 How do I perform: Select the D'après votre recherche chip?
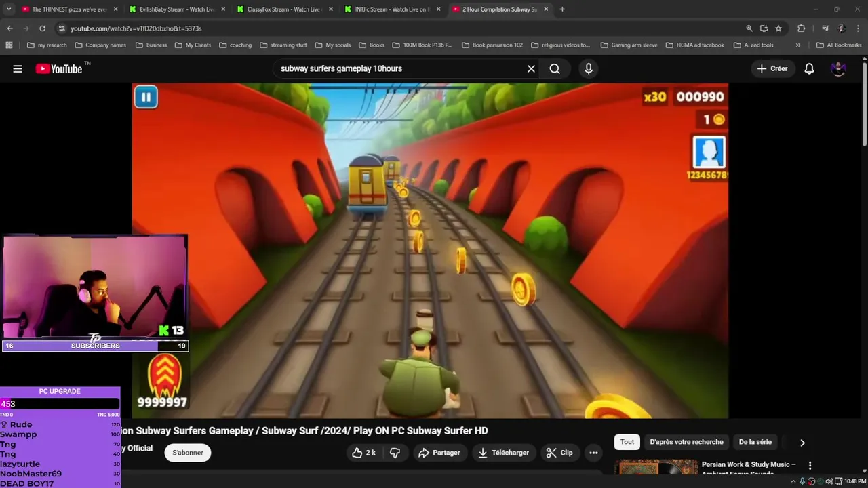click(686, 442)
